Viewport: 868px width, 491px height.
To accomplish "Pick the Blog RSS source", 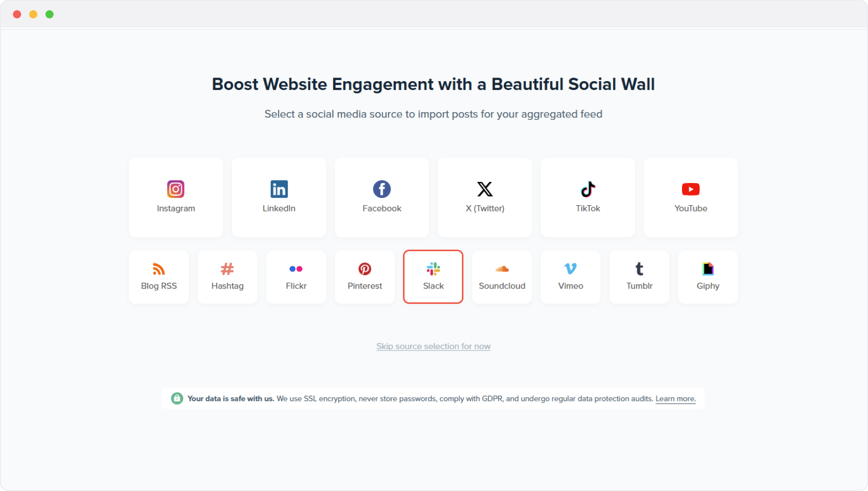I will pyautogui.click(x=159, y=277).
